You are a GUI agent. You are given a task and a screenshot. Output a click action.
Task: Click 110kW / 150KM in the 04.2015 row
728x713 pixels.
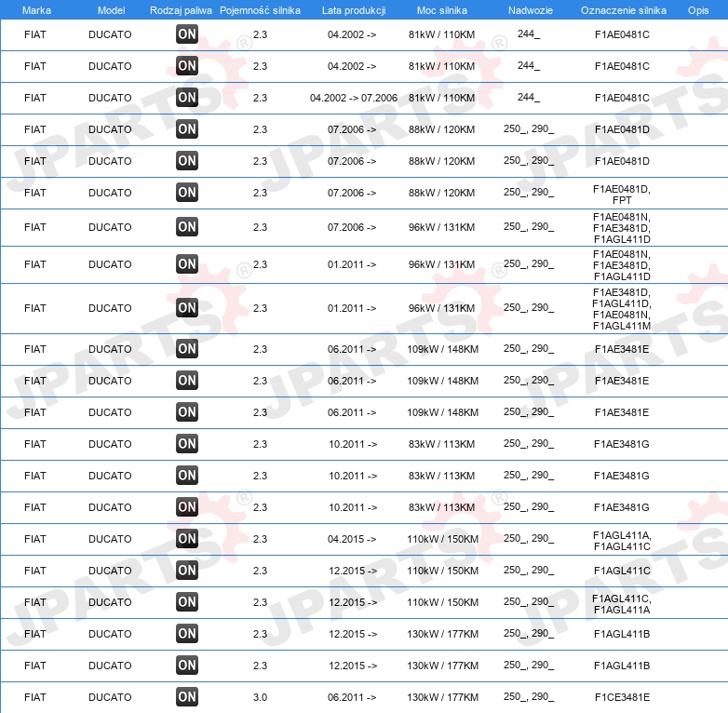click(442, 539)
